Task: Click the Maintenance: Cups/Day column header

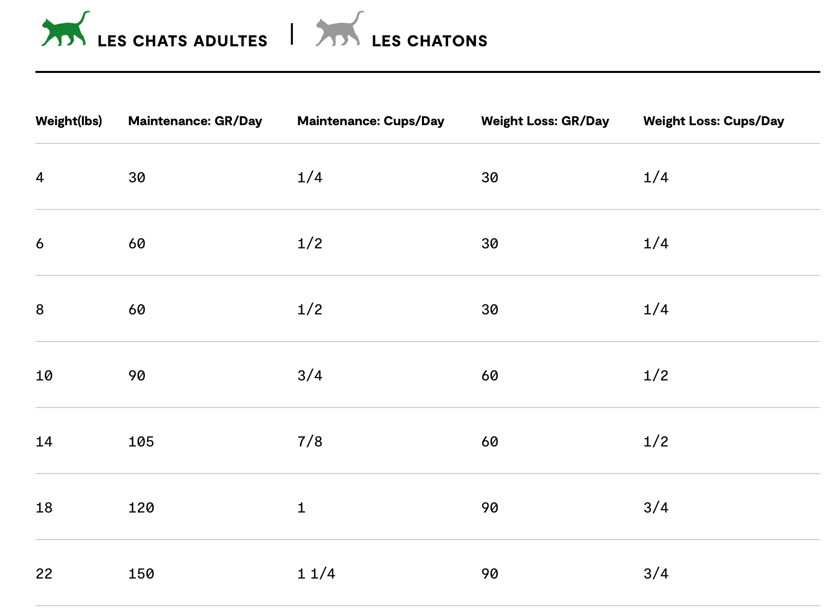Action: click(x=371, y=121)
